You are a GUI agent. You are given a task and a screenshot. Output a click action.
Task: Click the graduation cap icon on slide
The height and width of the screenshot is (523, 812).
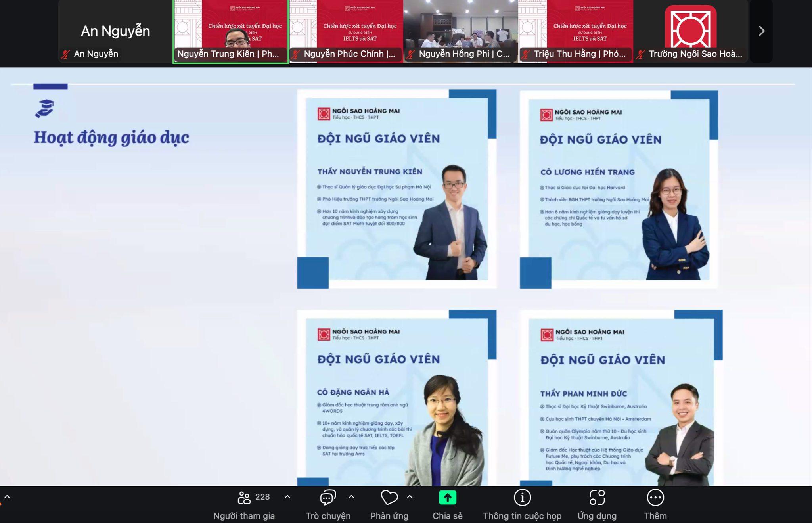44,108
